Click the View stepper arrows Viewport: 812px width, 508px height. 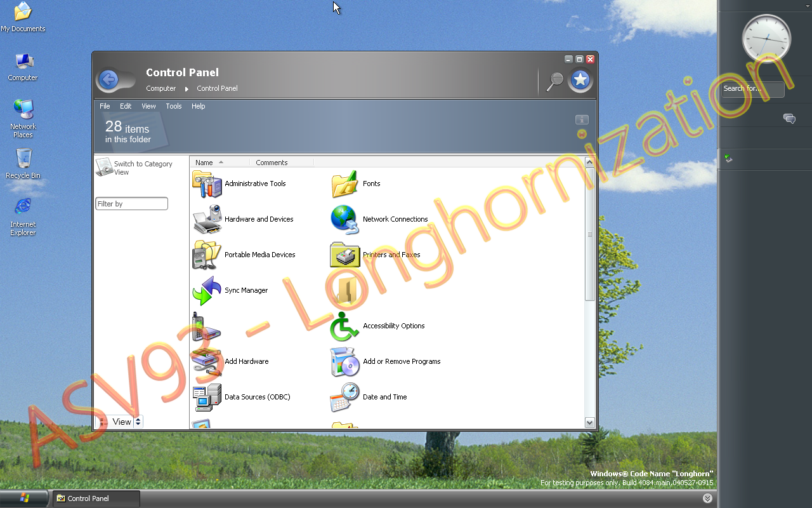pos(138,422)
